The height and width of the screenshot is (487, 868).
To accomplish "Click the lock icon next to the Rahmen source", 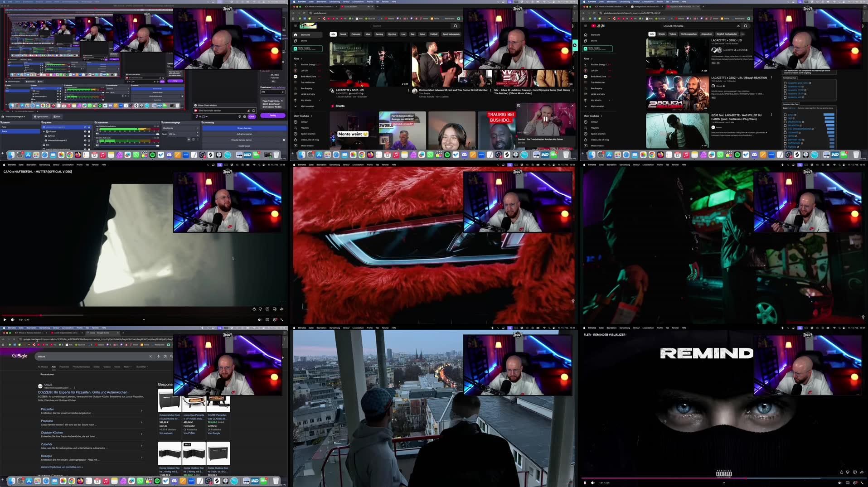I will tap(88, 136).
